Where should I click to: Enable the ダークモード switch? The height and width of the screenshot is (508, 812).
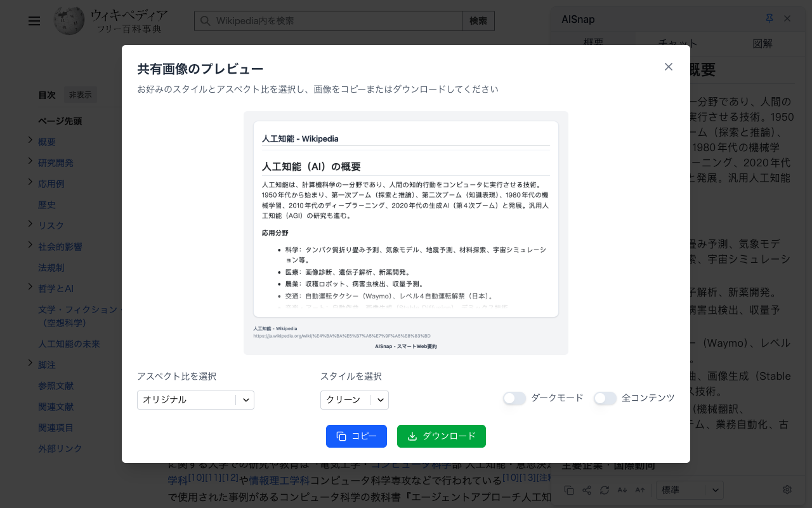point(514,398)
